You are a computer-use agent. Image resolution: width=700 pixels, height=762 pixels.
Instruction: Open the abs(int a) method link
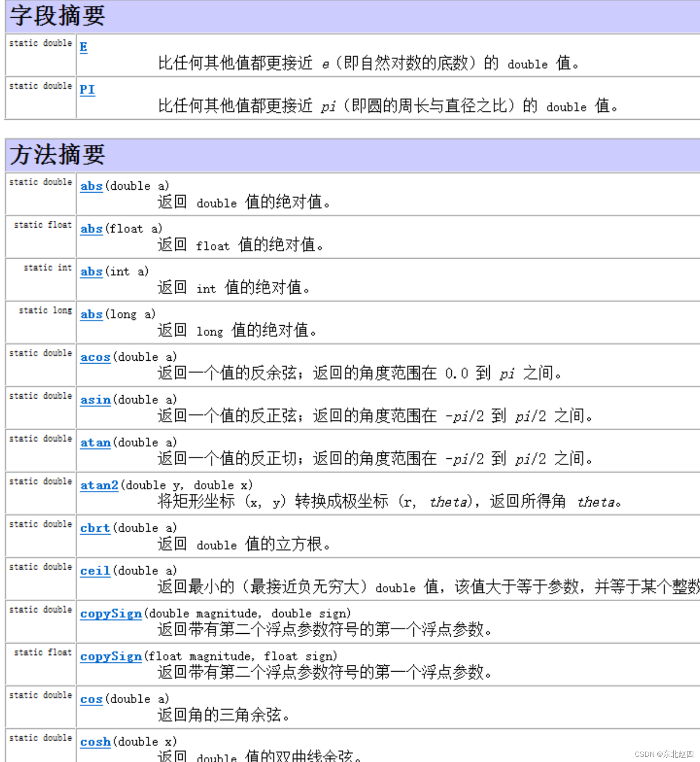pyautogui.click(x=91, y=272)
